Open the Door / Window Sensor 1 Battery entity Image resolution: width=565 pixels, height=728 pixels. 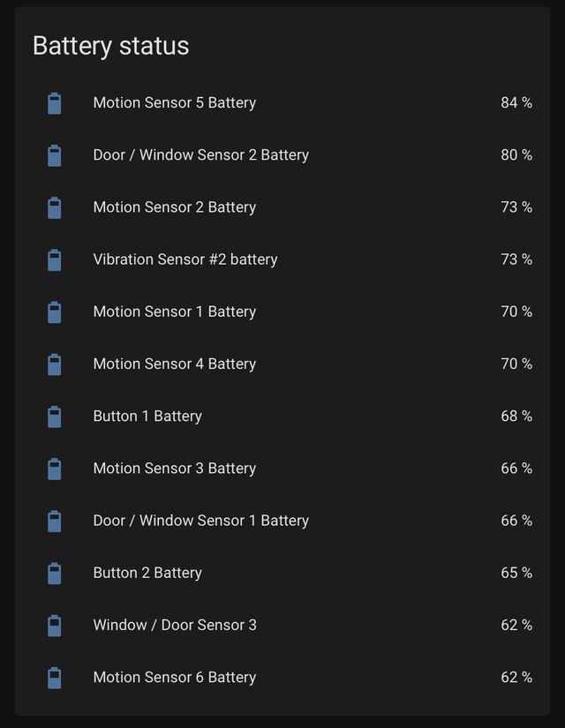click(200, 521)
